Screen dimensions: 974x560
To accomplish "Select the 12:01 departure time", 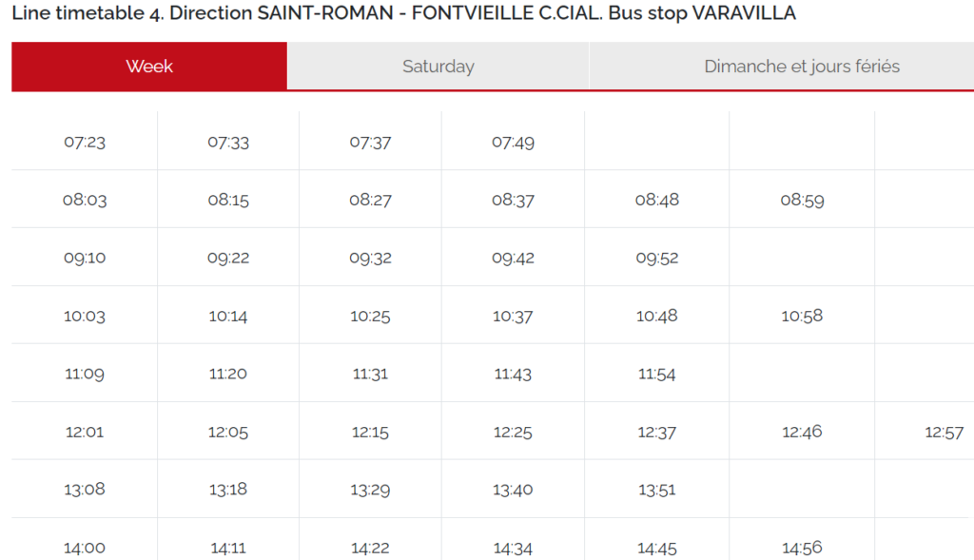I will coord(83,431).
